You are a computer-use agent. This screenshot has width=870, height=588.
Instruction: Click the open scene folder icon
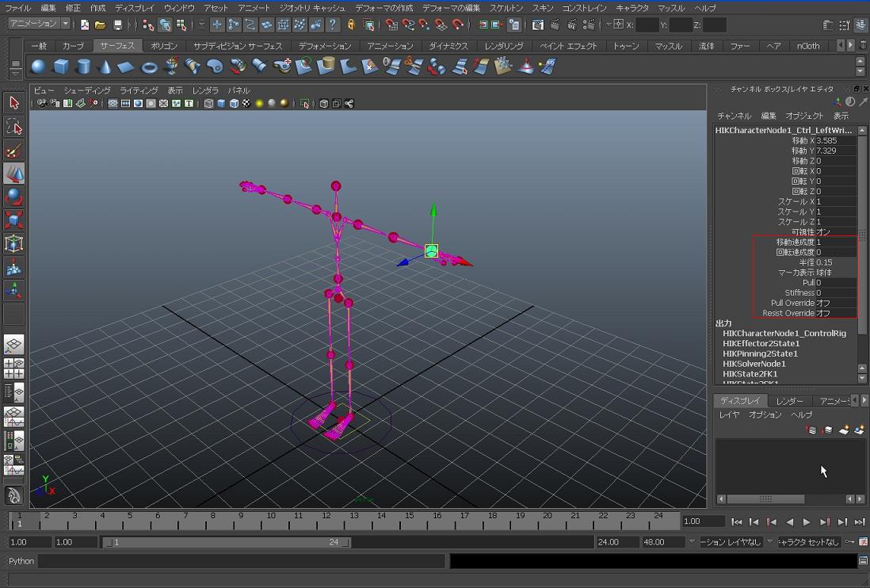[x=101, y=25]
